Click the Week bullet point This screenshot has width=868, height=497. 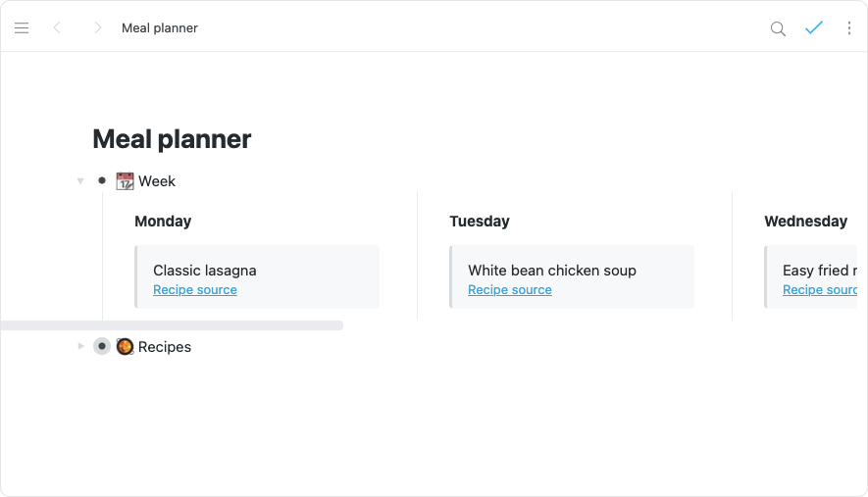(102, 181)
